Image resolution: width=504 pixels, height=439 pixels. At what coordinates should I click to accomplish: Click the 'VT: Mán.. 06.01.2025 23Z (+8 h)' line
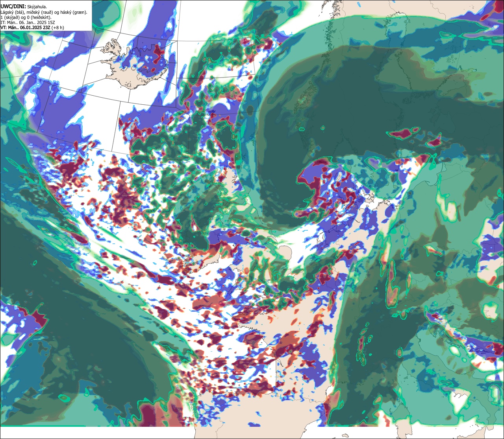pyautogui.click(x=33, y=28)
